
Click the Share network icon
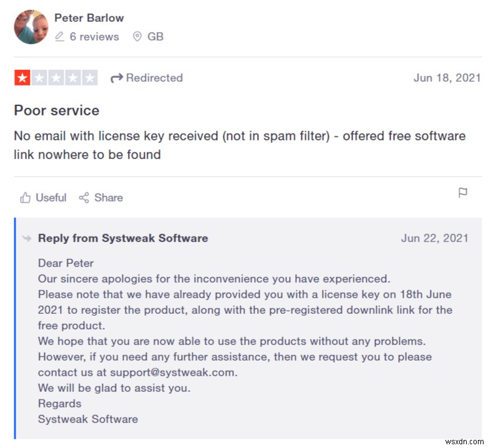pyautogui.click(x=84, y=198)
